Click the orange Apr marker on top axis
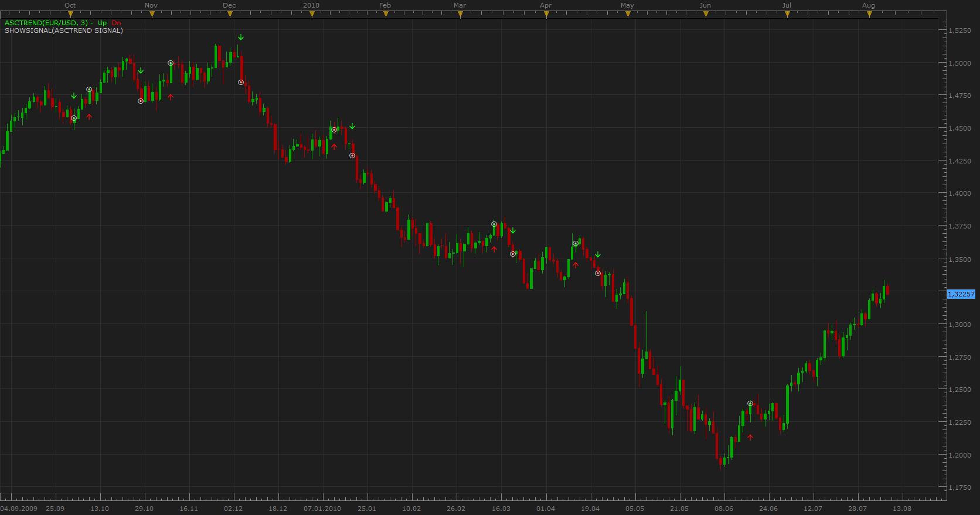 (546, 15)
